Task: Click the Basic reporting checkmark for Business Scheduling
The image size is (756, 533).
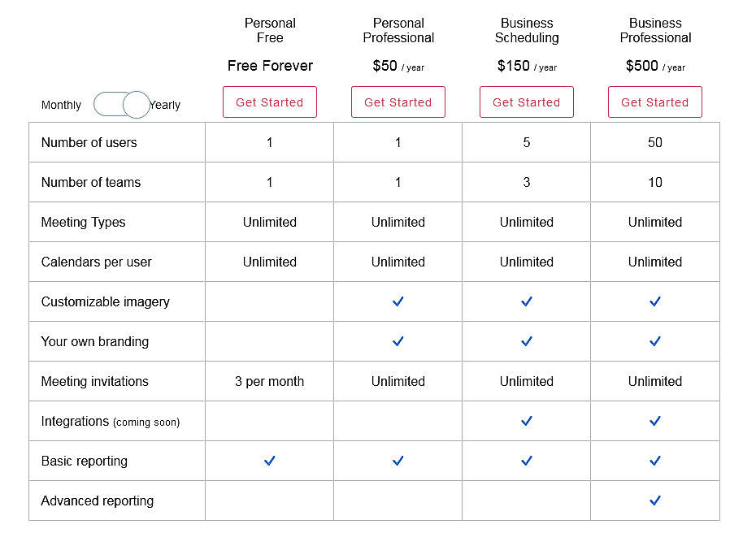Action: click(x=526, y=461)
